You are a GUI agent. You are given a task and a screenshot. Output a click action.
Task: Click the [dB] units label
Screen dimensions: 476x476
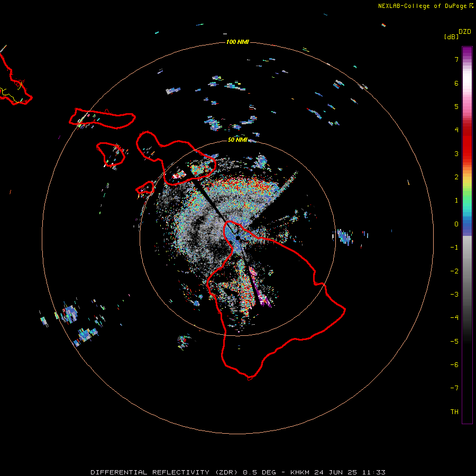[x=451, y=36]
